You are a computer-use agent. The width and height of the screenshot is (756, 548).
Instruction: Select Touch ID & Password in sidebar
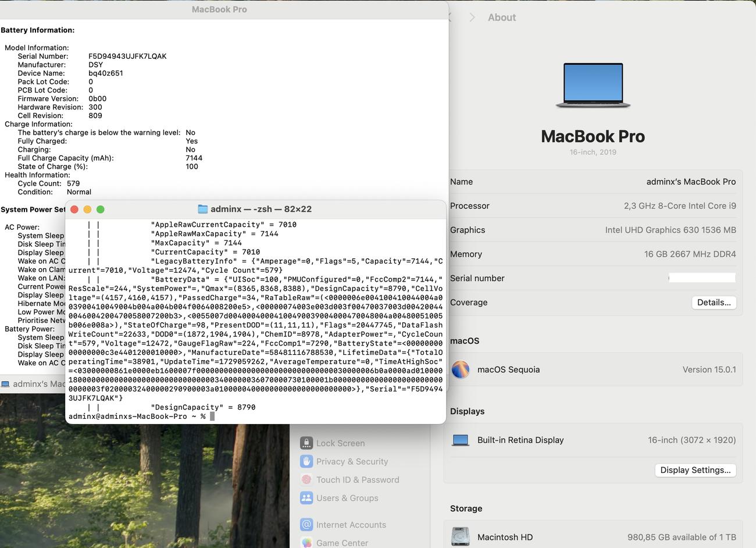[358, 480]
